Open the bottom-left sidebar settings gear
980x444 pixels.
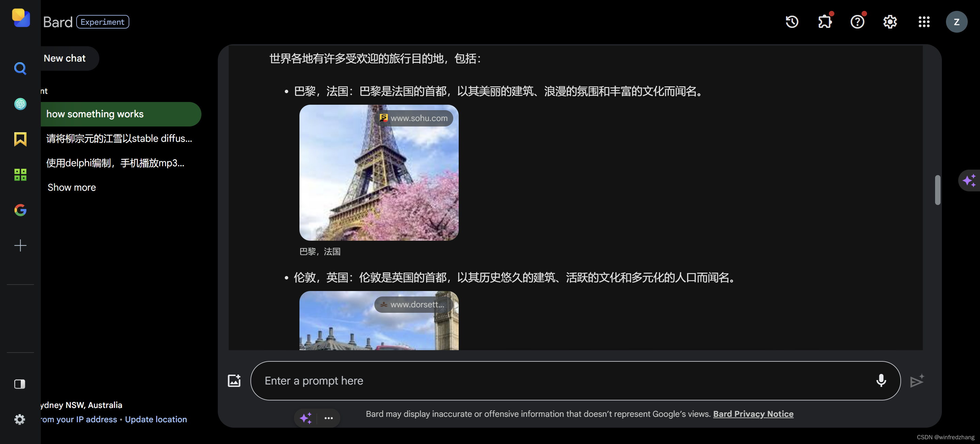click(x=20, y=419)
